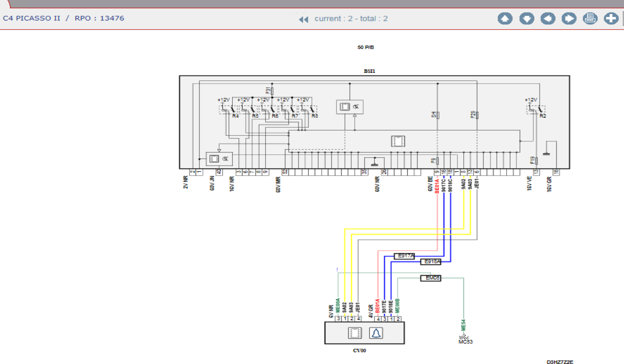Click wire label 9018C

450,186
